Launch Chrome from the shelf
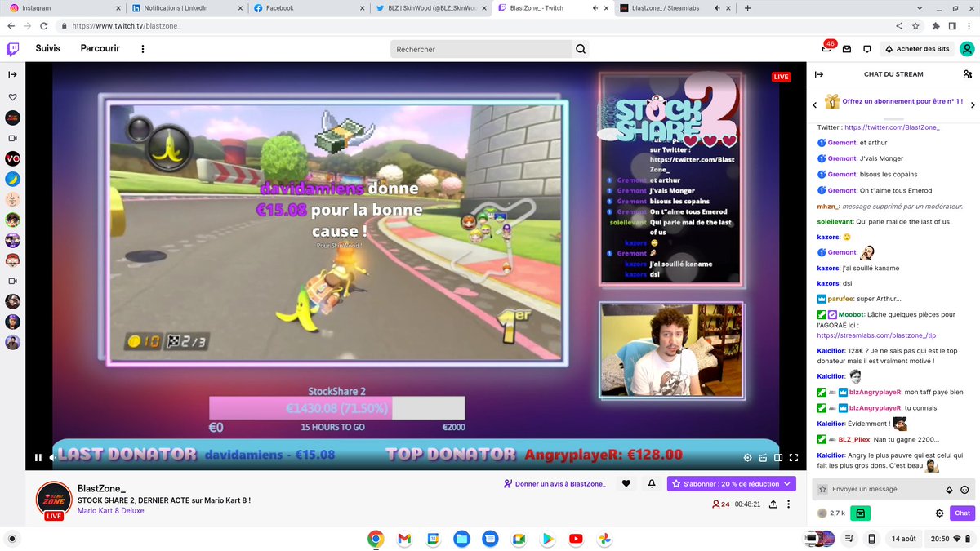980x551 pixels. tap(376, 539)
